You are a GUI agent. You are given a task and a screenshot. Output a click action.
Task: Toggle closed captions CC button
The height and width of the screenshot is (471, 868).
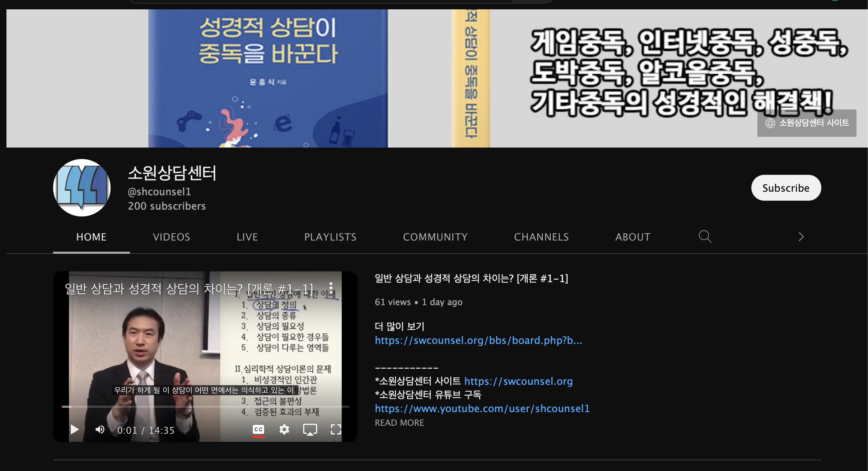258,429
